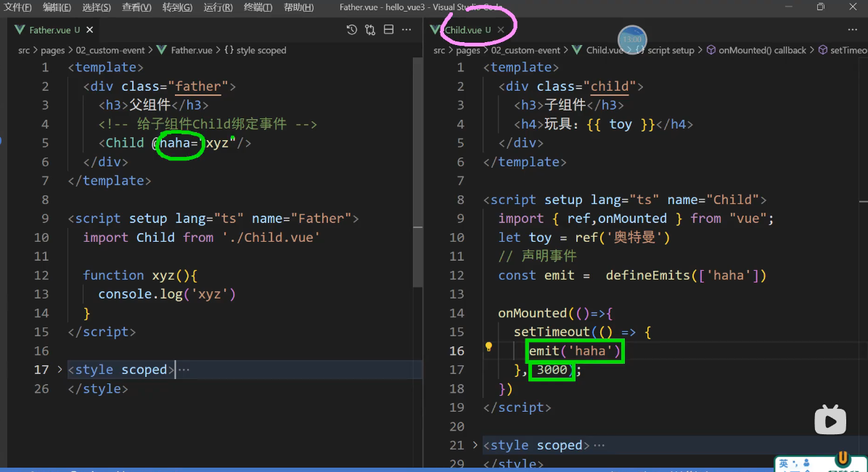Screen dimensions: 868x472
Task: Click "defineEmits(['haha'])" in Child.vue
Action: click(686, 275)
